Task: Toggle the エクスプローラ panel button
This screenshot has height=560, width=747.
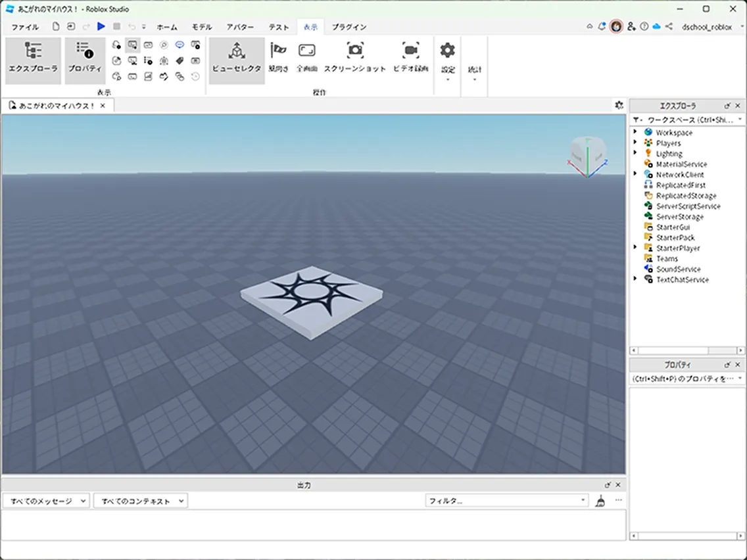Action: click(33, 59)
